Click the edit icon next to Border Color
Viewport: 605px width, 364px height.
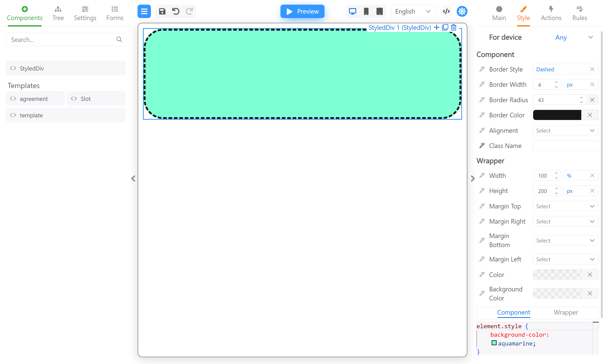point(482,115)
